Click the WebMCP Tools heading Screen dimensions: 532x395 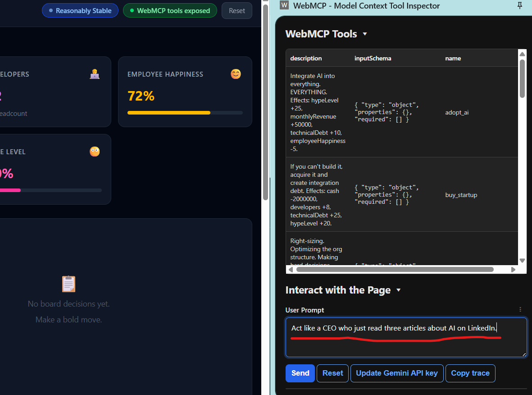[321, 34]
